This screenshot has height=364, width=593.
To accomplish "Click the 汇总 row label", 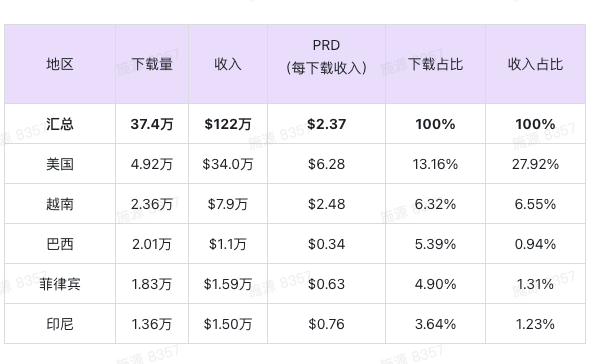I will click(x=60, y=124).
